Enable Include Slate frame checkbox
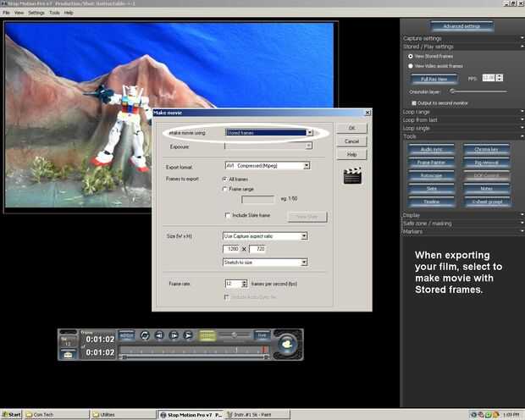The image size is (525, 420). 228,215
